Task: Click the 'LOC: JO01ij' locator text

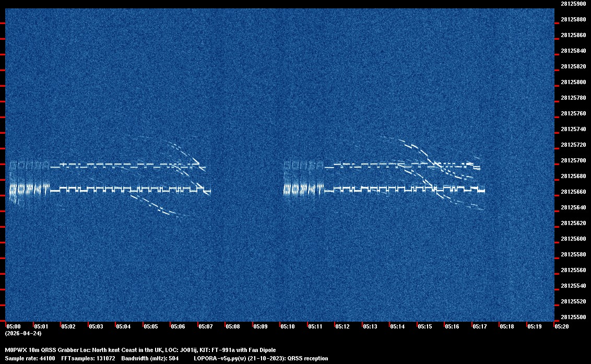Action: pyautogui.click(x=181, y=350)
